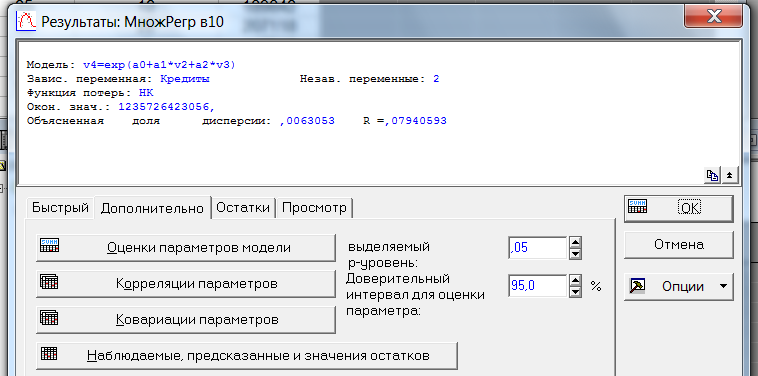The height and width of the screenshot is (376, 758).
Task: Collapse the summary box with the up arrow
Action: (x=729, y=175)
